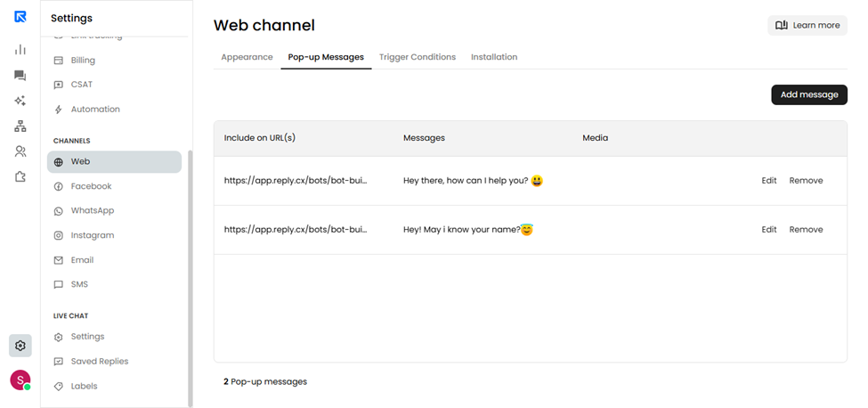The width and height of the screenshot is (868, 408).
Task: Select the AI sparkles icon in left rail
Action: (x=20, y=101)
